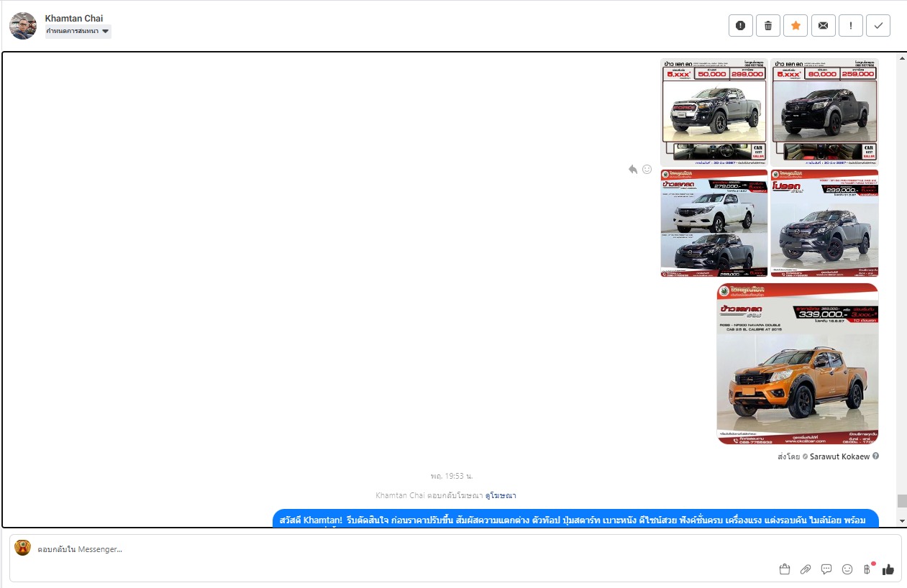
Task: Attach a file with paperclip icon
Action: pyautogui.click(x=806, y=569)
